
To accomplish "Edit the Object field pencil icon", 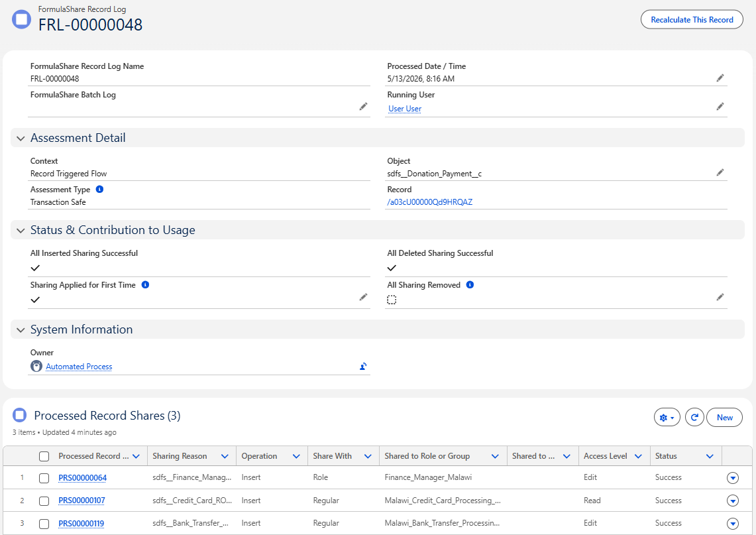I will click(720, 173).
